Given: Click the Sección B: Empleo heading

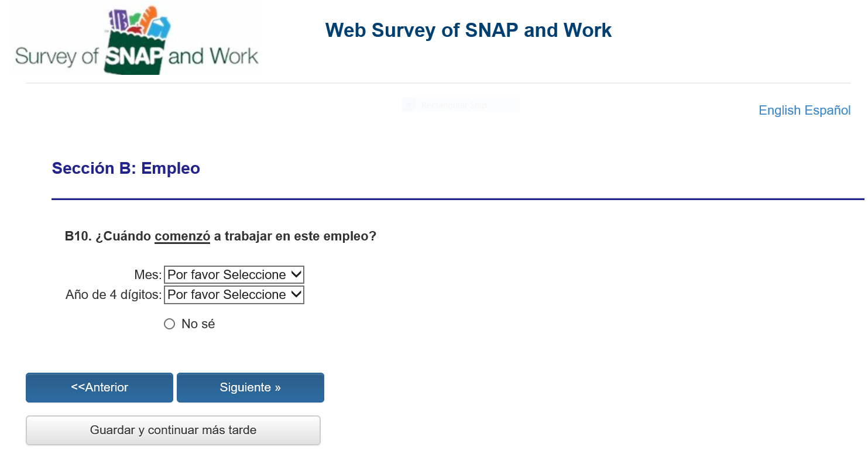Looking at the screenshot, I should click(126, 168).
